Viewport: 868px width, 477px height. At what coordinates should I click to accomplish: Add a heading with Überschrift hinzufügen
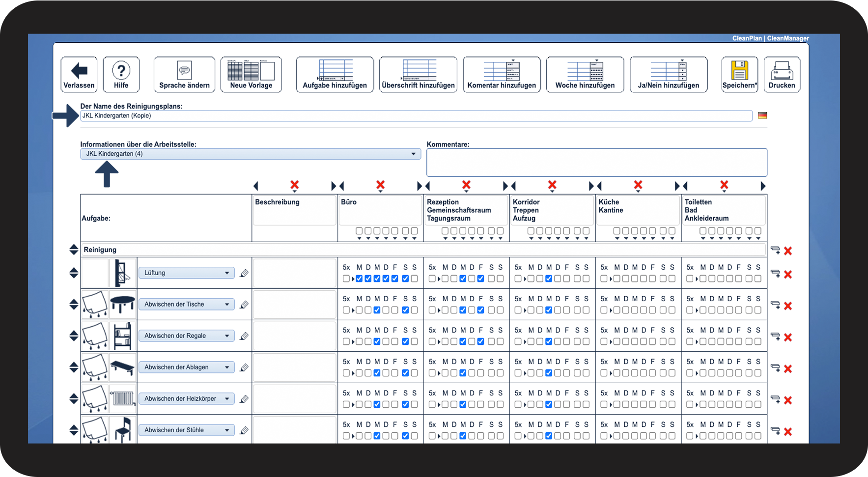point(419,74)
